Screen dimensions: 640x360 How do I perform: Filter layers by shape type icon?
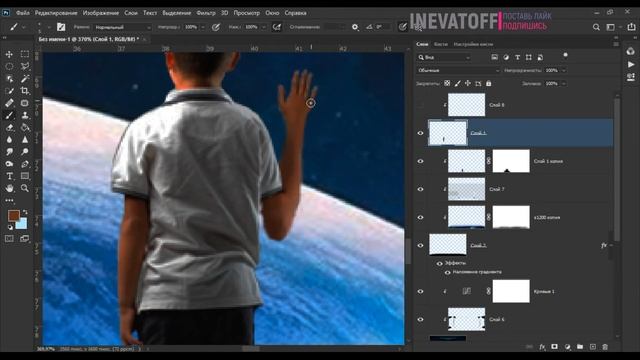pos(529,57)
